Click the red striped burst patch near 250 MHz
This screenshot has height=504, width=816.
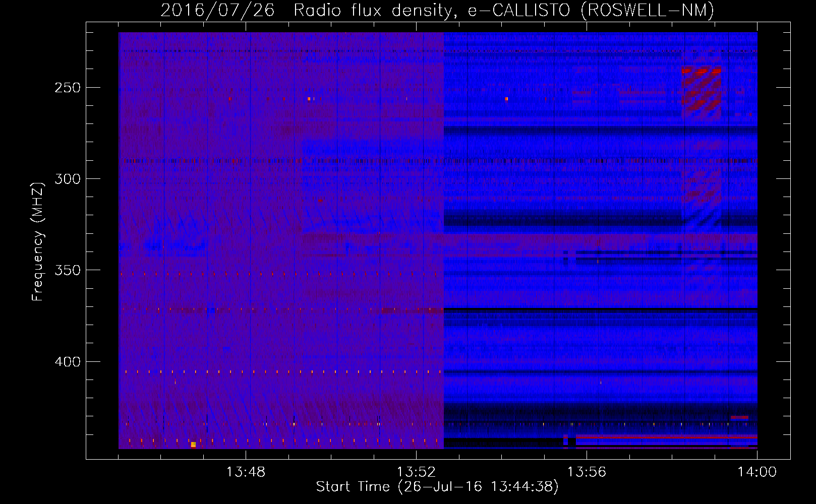pos(701,92)
